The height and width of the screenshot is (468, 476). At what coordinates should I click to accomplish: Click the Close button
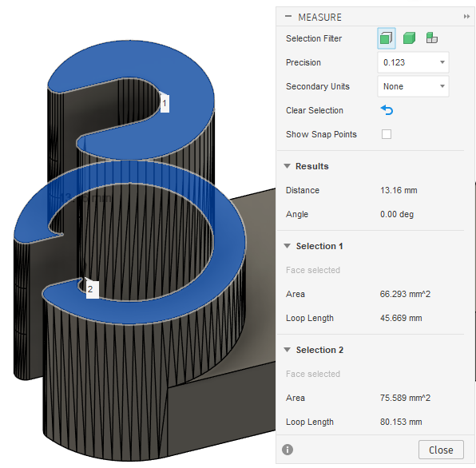click(x=441, y=450)
